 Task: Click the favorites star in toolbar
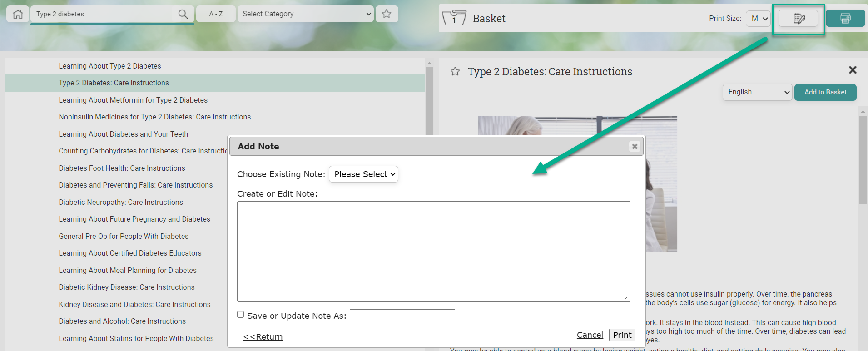pyautogui.click(x=387, y=14)
